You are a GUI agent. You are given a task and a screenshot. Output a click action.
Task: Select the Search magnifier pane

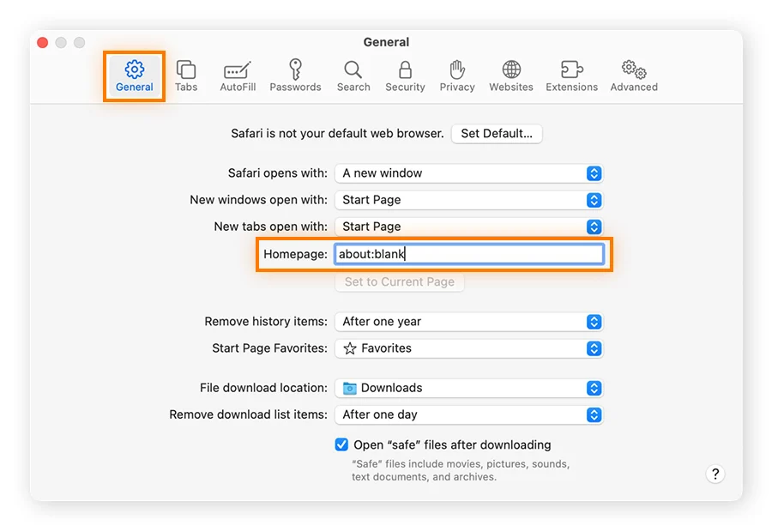pyautogui.click(x=353, y=76)
